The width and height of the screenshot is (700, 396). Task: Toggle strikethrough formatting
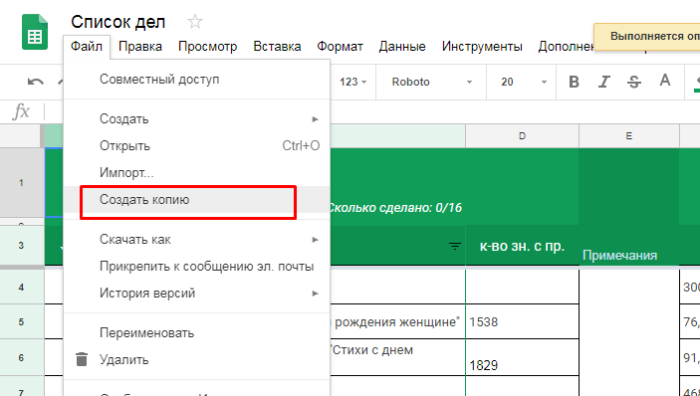(x=634, y=82)
